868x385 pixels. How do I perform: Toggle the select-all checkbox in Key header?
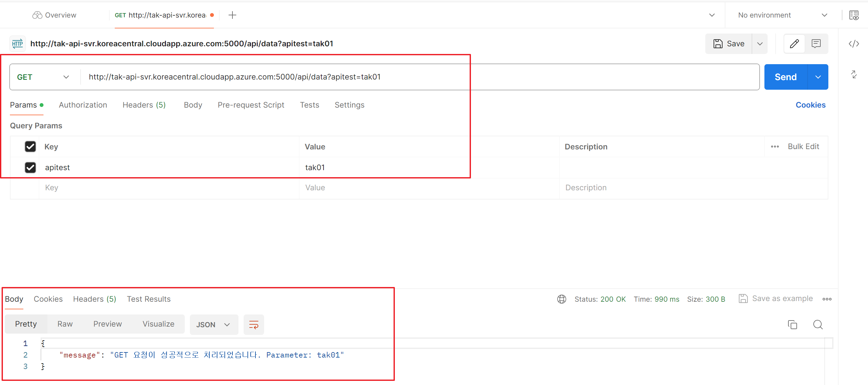tap(30, 147)
